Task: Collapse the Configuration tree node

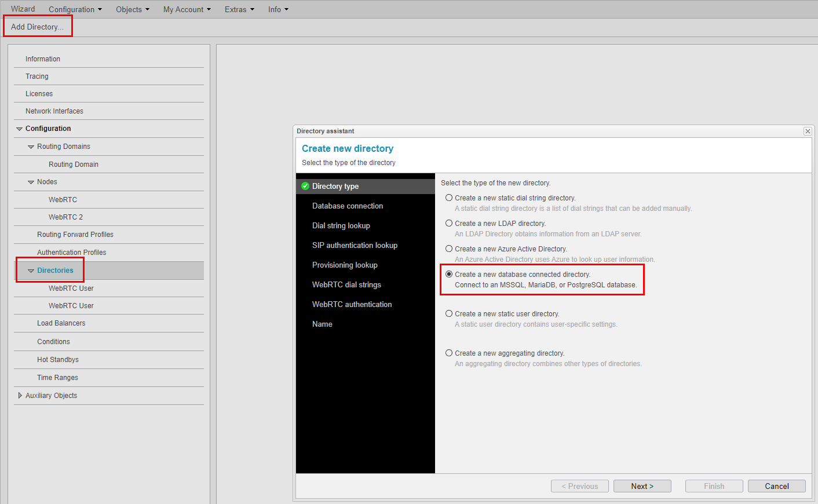Action: [20, 129]
